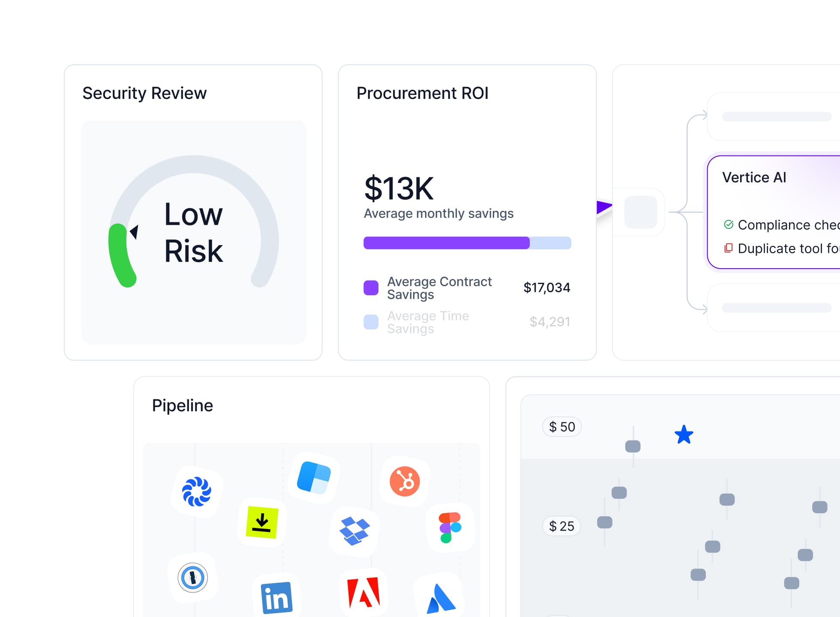Click the blue star marker on chart
Image resolution: width=840 pixels, height=617 pixels.
pos(684,435)
